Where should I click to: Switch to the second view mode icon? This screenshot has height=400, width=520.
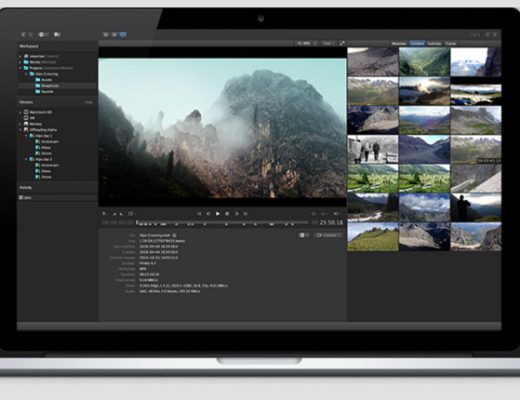[114, 35]
